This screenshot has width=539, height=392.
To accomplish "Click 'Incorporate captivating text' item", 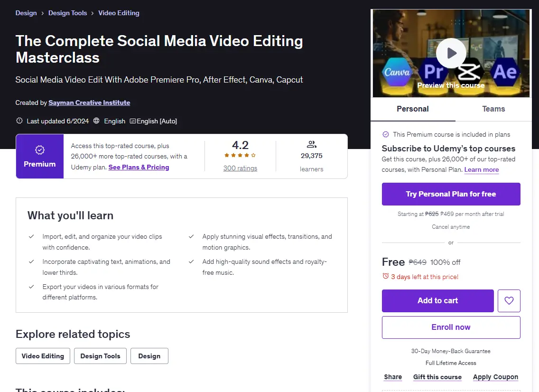I will pos(106,267).
